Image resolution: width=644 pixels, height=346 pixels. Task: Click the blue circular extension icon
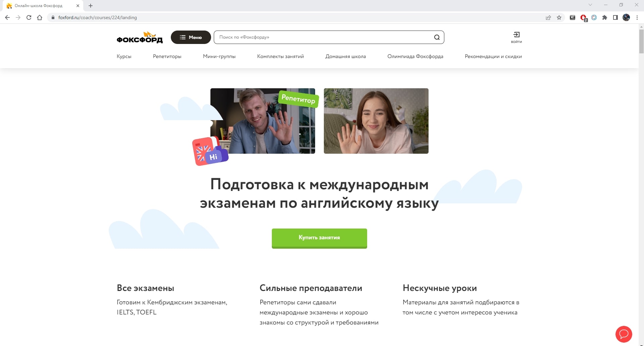(594, 17)
